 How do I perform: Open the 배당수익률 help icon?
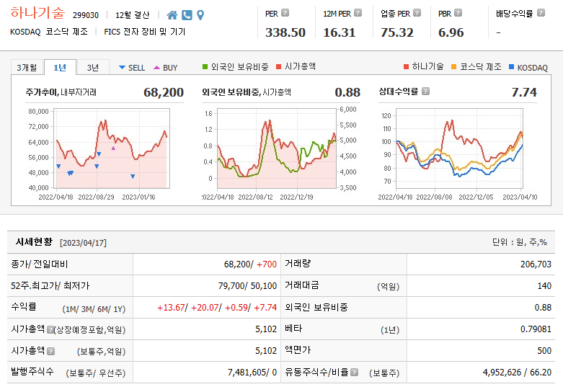coord(541,13)
